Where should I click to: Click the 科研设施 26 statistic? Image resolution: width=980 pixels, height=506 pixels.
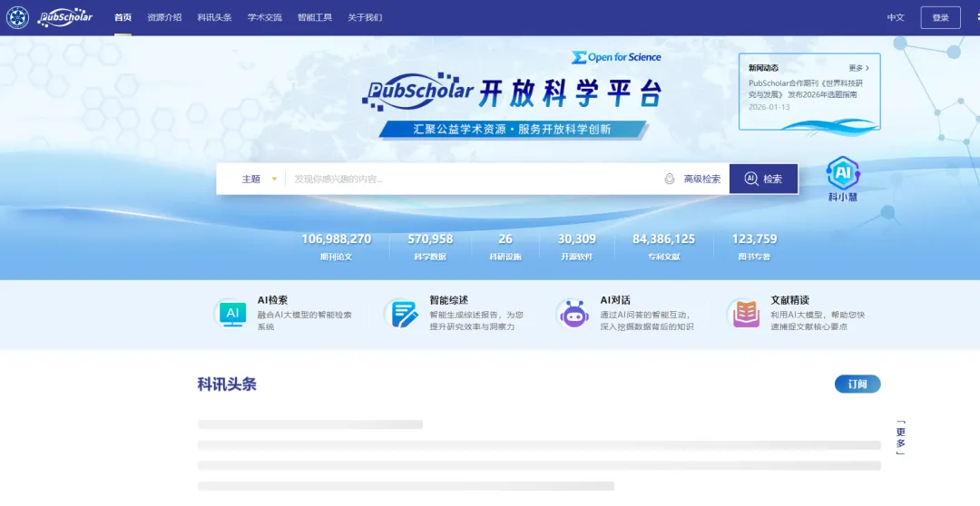pyautogui.click(x=505, y=247)
